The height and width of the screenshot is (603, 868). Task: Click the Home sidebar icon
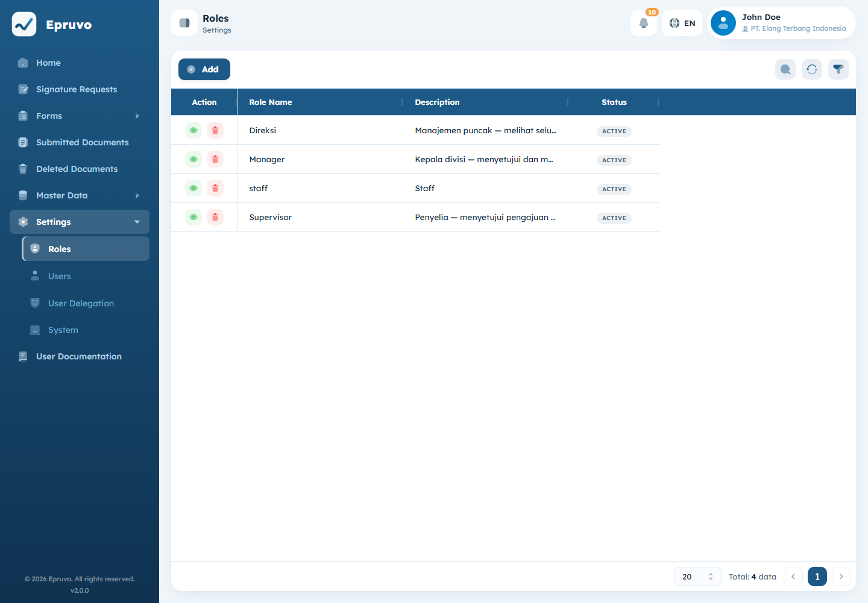click(23, 63)
